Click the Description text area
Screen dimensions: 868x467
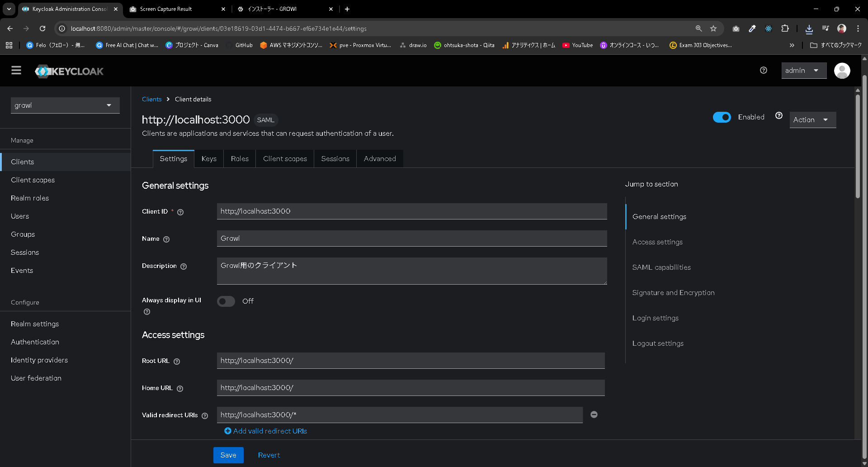pyautogui.click(x=412, y=271)
